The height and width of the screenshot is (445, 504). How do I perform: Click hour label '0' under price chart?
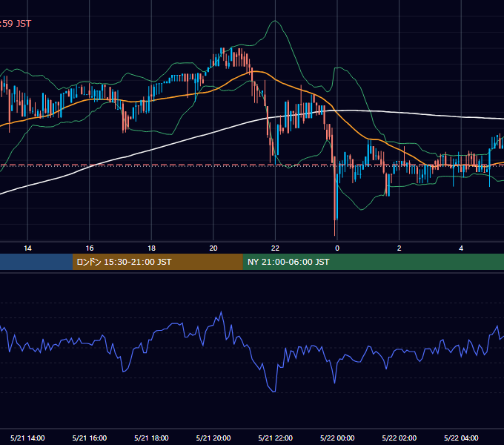pos(337,248)
